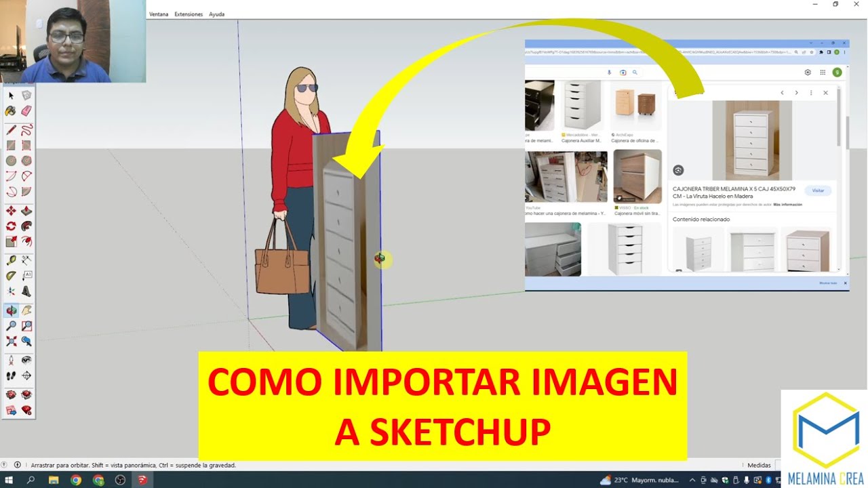This screenshot has width=868, height=488.
Task: Select the pink Eraser tool
Action: (26, 110)
